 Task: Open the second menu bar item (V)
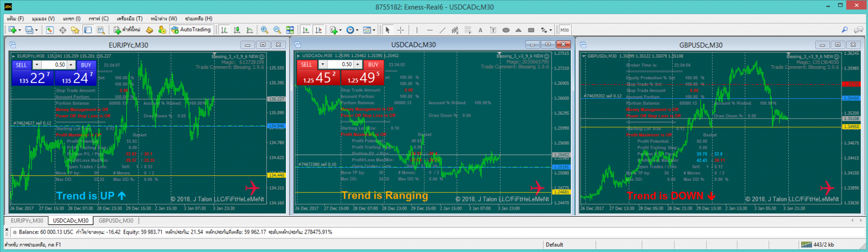[43, 18]
